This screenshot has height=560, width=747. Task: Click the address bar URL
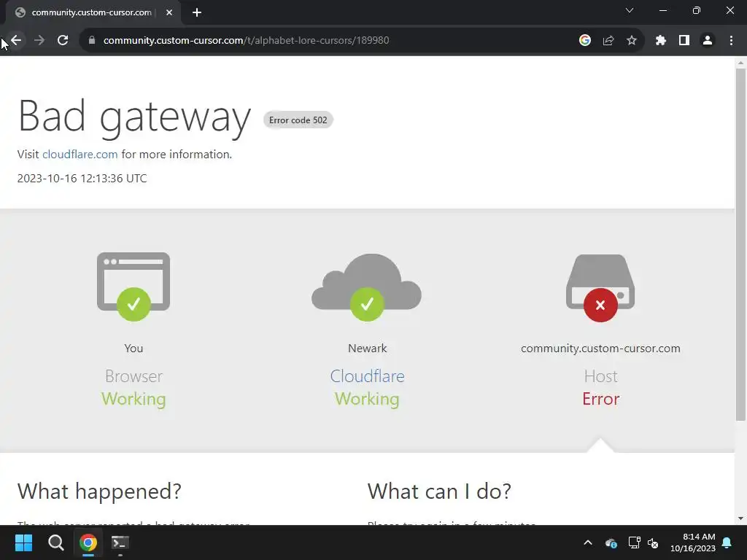pyautogui.click(x=246, y=41)
